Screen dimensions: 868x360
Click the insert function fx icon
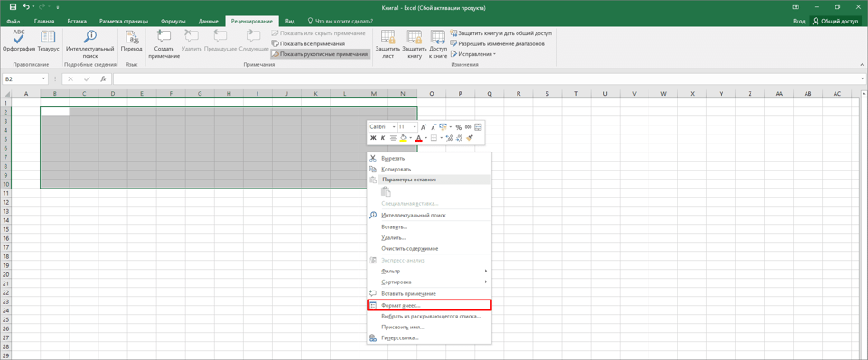(103, 79)
